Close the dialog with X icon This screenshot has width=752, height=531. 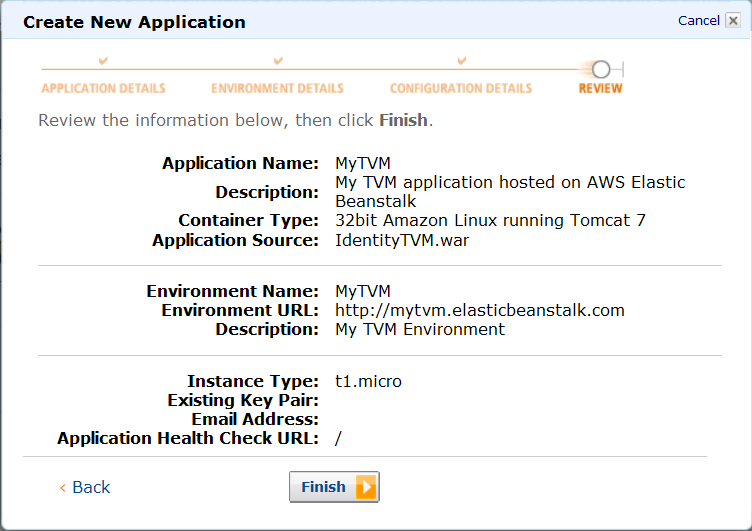[x=733, y=21]
